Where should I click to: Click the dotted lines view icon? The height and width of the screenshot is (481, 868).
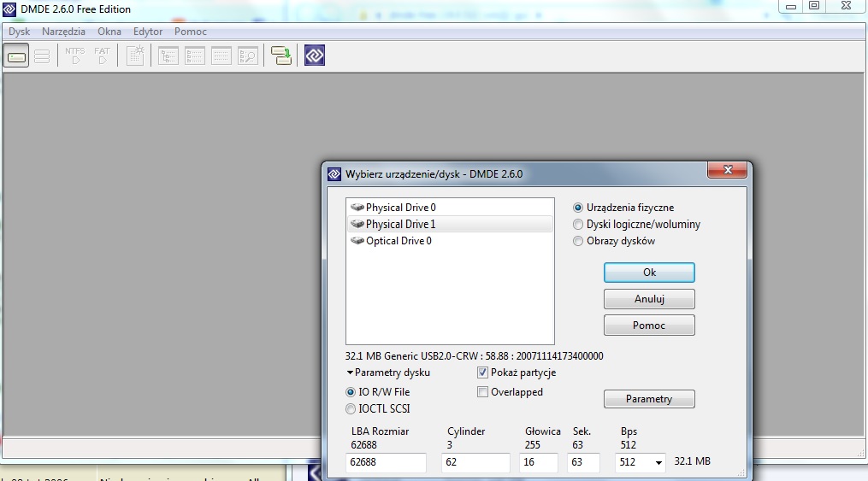pos(221,56)
